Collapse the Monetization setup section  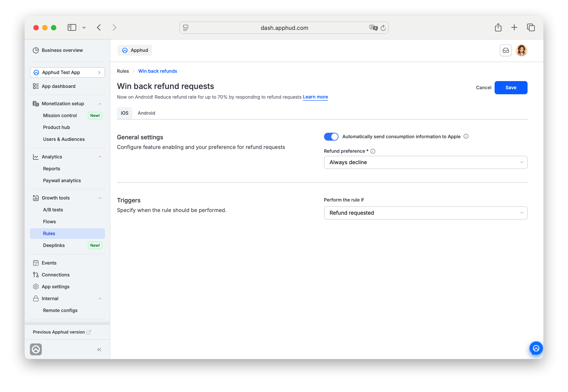tap(100, 104)
